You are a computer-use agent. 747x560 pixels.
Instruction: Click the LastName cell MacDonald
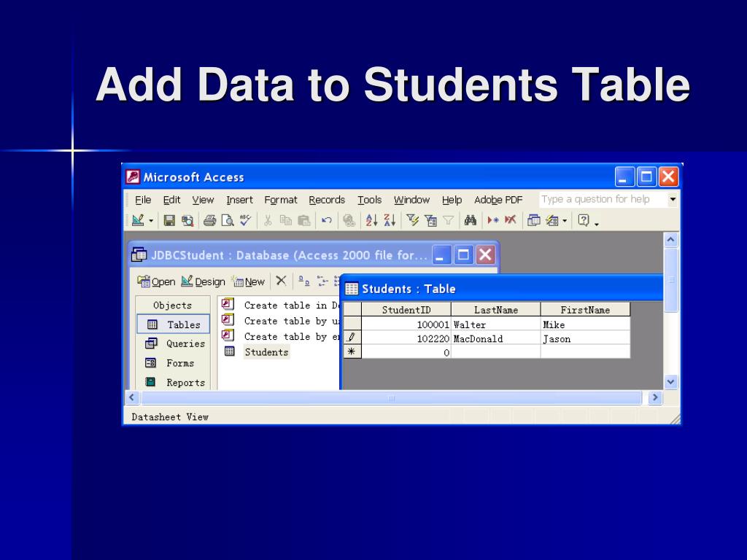click(x=496, y=338)
